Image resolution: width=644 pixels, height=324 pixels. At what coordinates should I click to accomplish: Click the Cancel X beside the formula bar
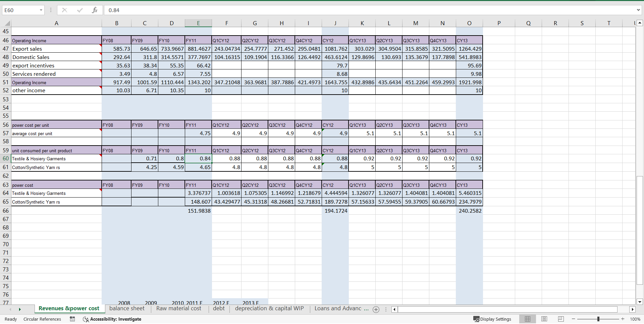tap(64, 10)
